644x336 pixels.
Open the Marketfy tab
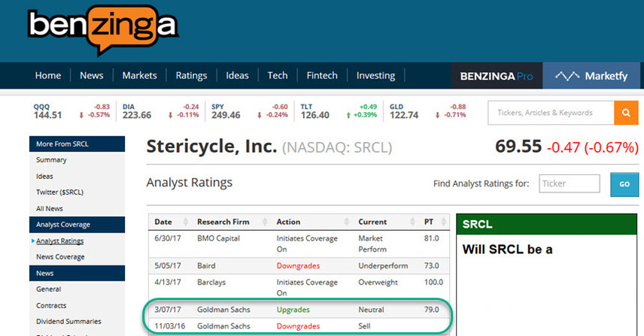[x=591, y=75]
